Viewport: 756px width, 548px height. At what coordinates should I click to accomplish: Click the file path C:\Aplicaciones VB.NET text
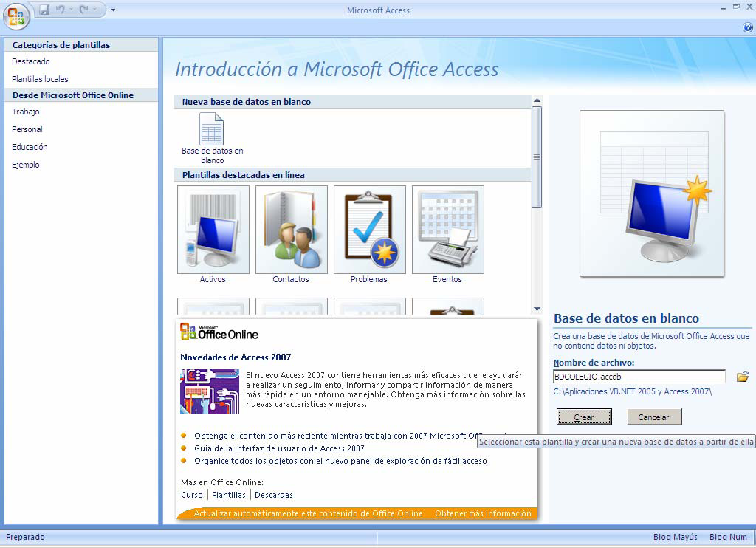[632, 391]
